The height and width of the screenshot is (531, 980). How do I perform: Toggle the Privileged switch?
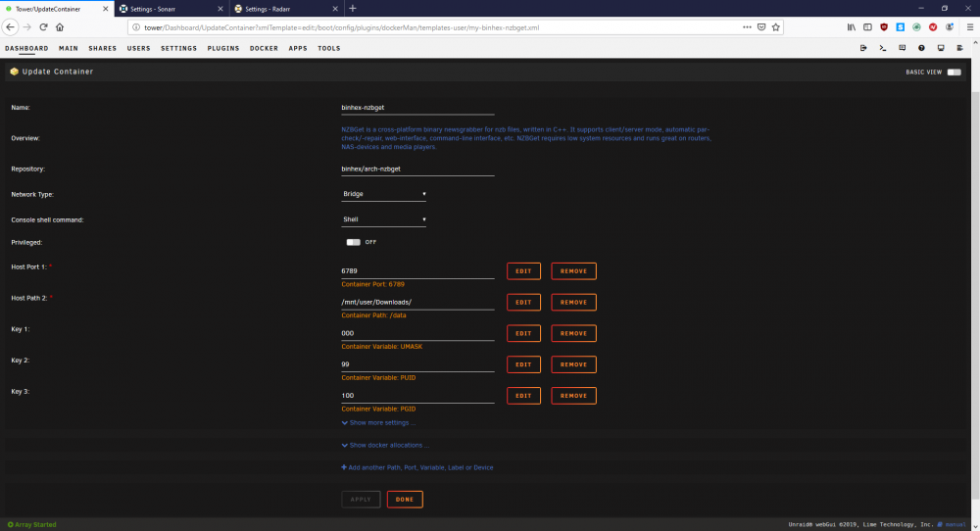pyautogui.click(x=353, y=242)
